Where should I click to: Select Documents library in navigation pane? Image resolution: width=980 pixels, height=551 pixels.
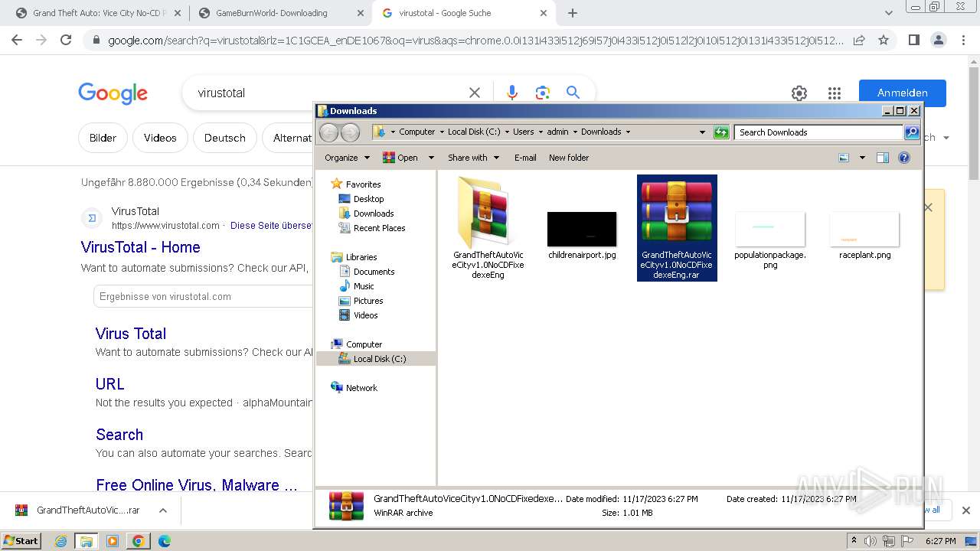(374, 272)
